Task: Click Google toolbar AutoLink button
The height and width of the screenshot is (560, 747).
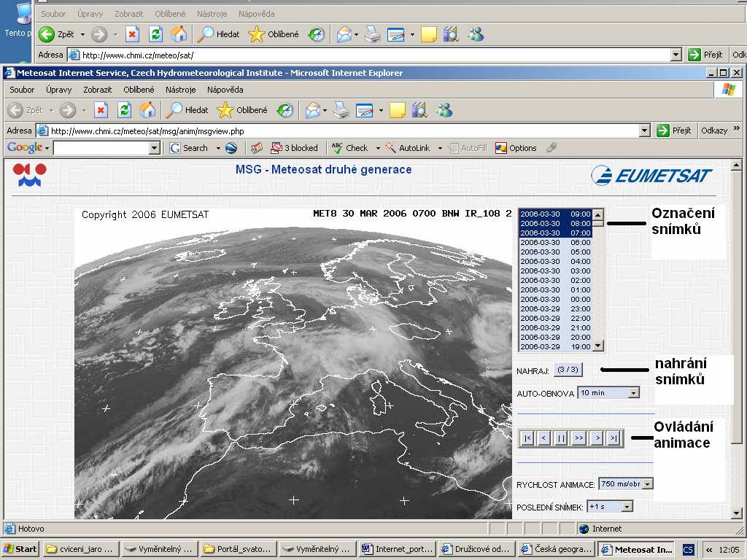Action: click(x=407, y=148)
